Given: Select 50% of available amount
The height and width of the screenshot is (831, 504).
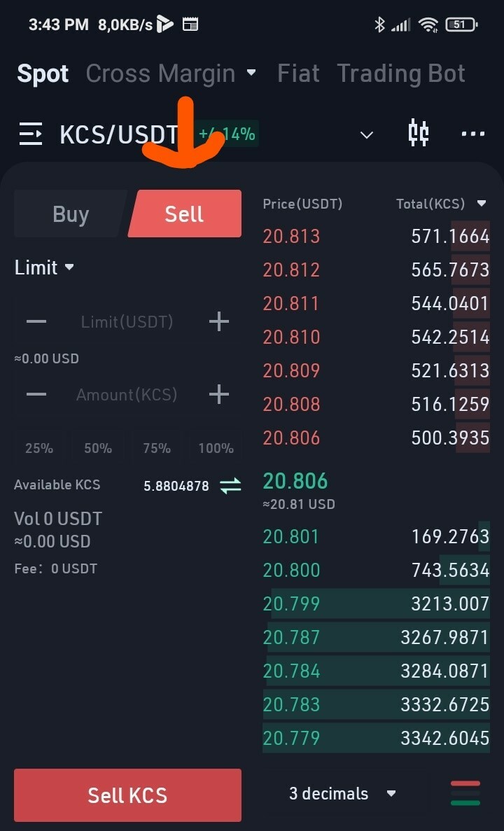Looking at the screenshot, I should click(x=98, y=448).
